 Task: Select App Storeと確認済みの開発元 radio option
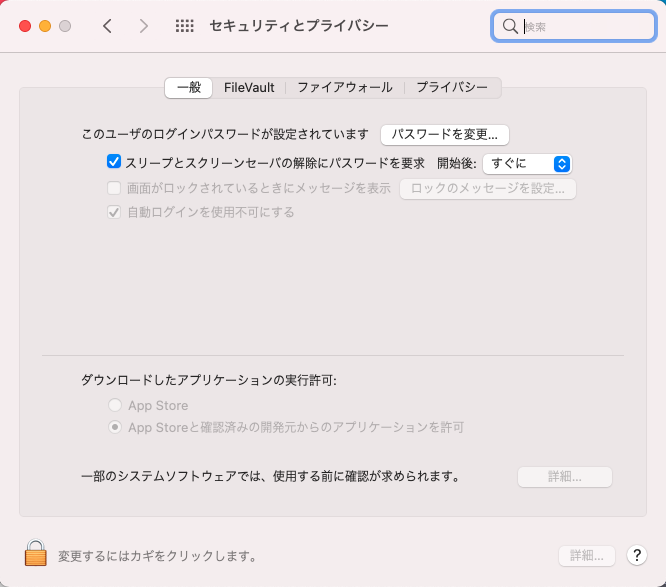(115, 427)
